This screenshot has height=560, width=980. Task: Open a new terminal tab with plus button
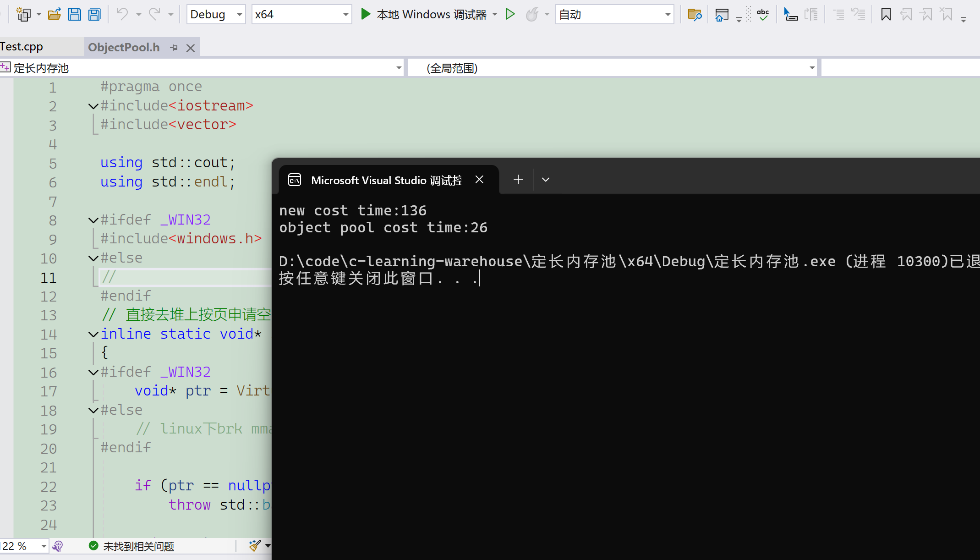pos(518,180)
